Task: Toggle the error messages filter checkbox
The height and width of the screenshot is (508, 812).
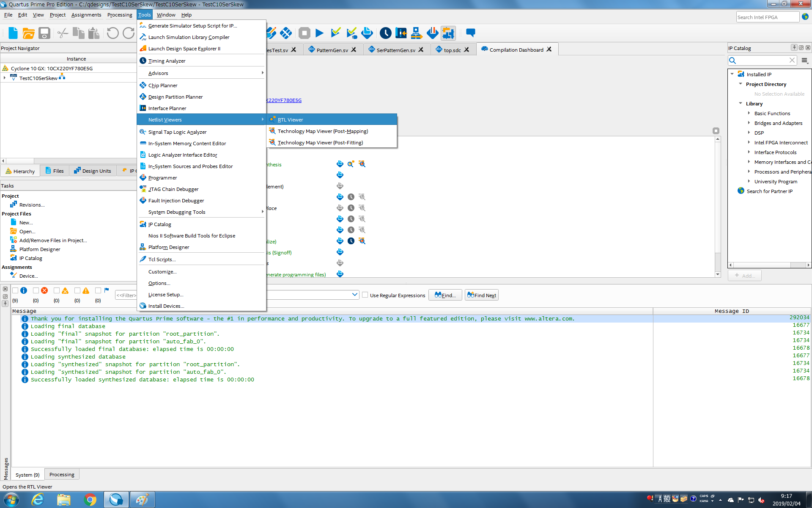Action: click(x=36, y=290)
